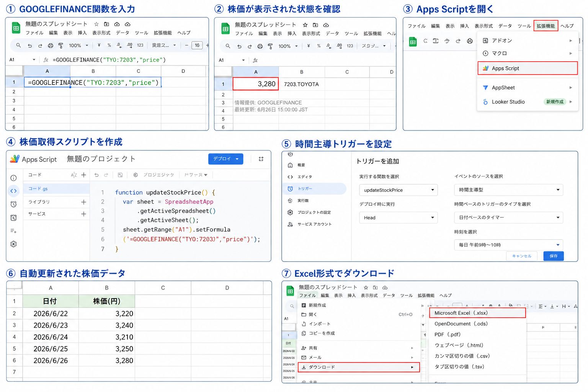Select the 7203.TOYOTA cell in step 2
This screenshot has width=588, height=392.
(302, 84)
